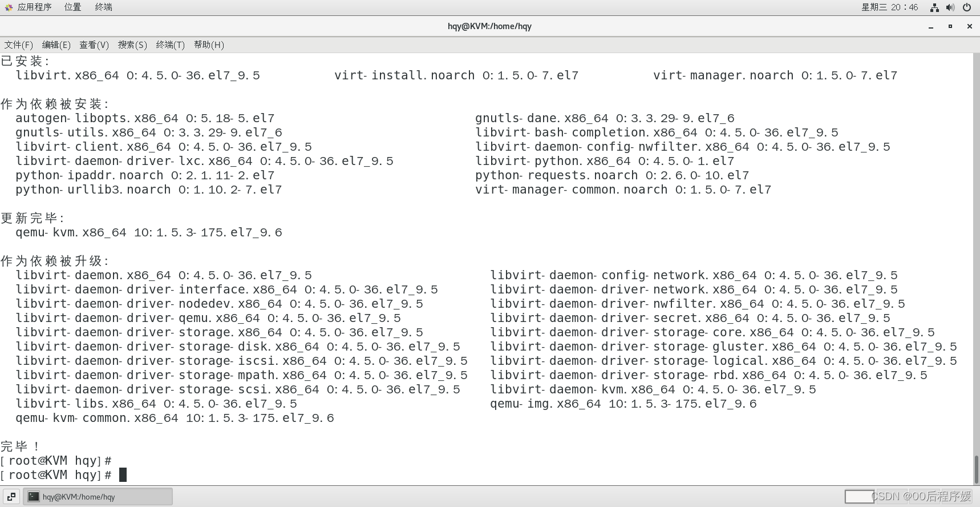The width and height of the screenshot is (980, 507).
Task: Click the volume speaker icon
Action: click(950, 7)
